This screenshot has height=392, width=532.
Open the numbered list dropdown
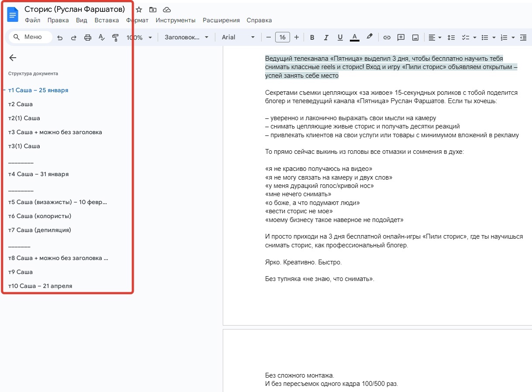(x=508, y=38)
